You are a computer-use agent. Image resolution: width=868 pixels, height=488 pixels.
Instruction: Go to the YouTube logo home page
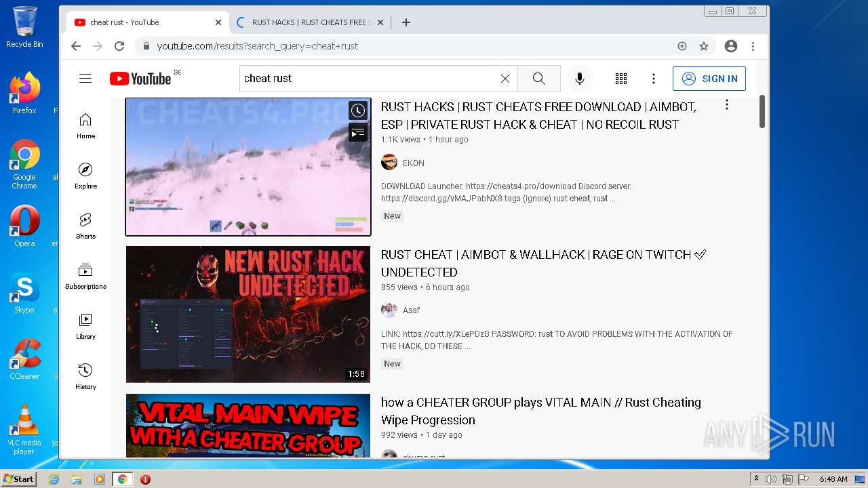(x=140, y=79)
